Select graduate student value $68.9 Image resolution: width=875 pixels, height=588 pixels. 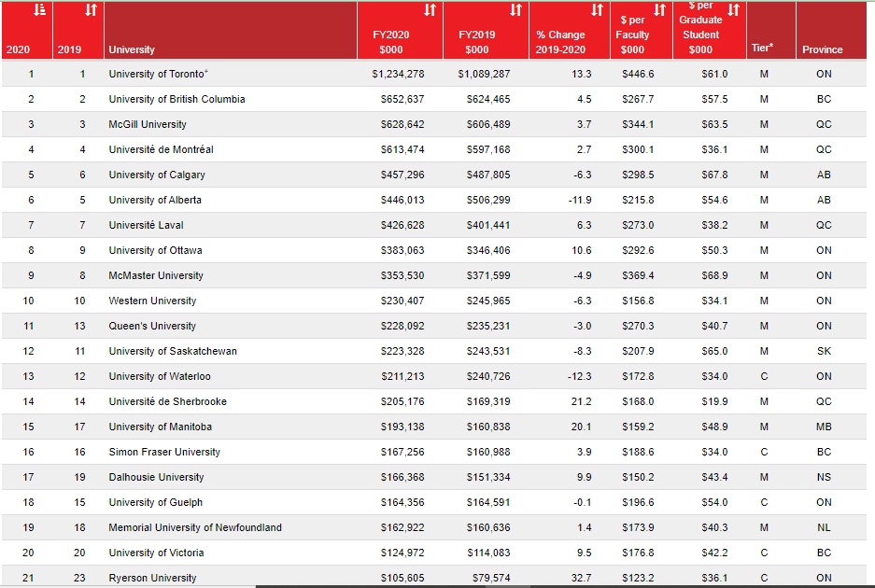pyautogui.click(x=714, y=275)
